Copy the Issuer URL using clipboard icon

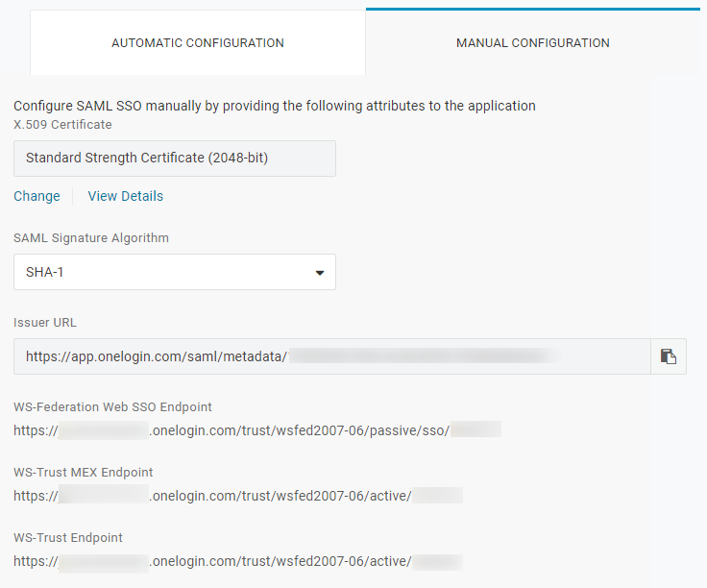[x=669, y=356]
